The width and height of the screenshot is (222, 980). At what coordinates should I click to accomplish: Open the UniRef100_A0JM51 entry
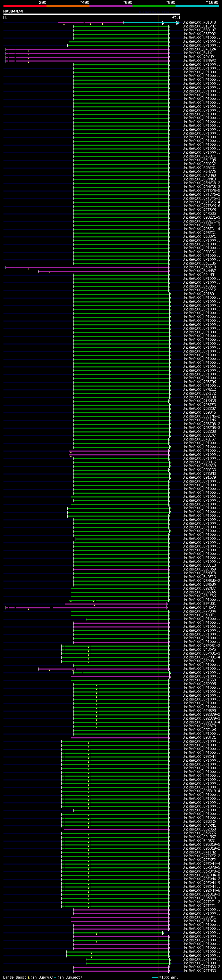point(199,275)
